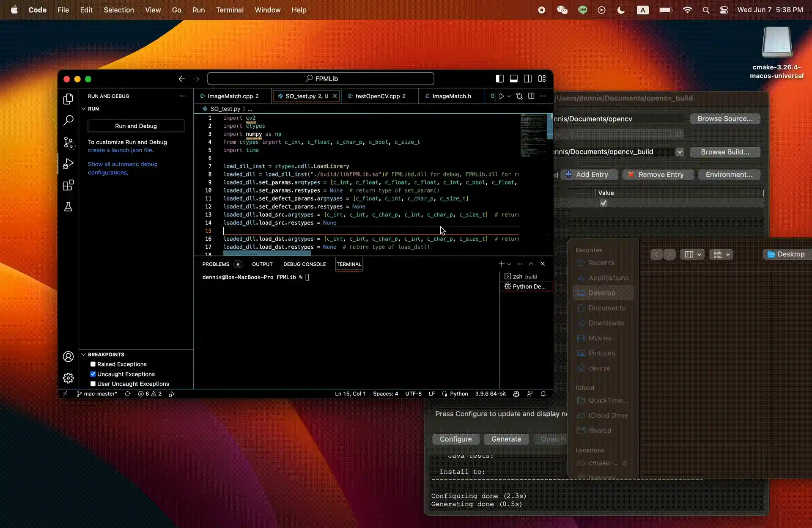This screenshot has height=528, width=812.
Task: Open the Terminal menu in menu bar
Action: point(230,10)
